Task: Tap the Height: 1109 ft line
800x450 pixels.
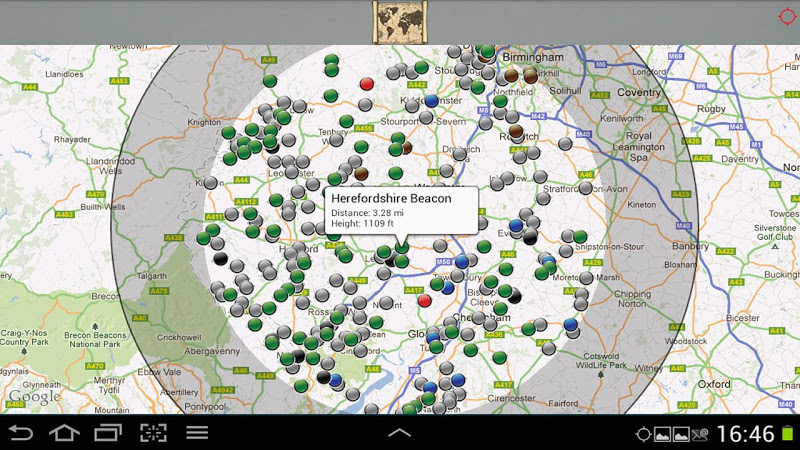Action: (362, 223)
